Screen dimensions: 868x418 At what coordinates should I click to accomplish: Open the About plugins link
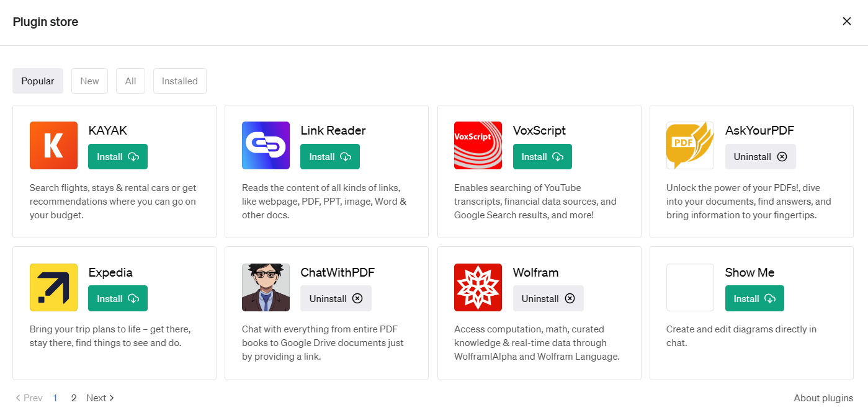coord(823,398)
